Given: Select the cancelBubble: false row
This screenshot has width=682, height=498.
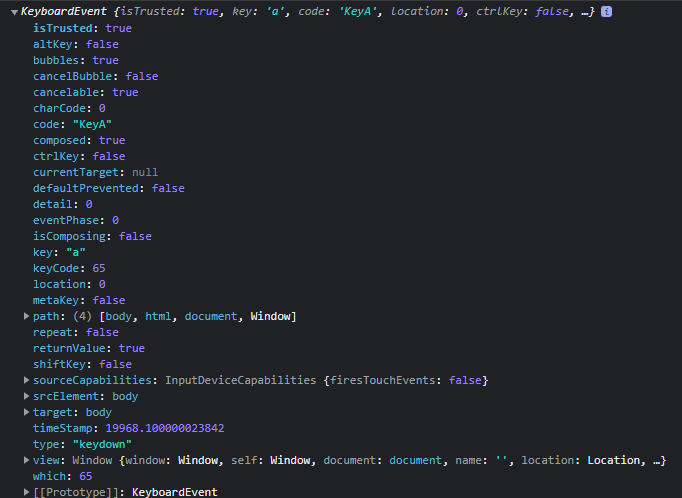Looking at the screenshot, I should click(x=96, y=77).
